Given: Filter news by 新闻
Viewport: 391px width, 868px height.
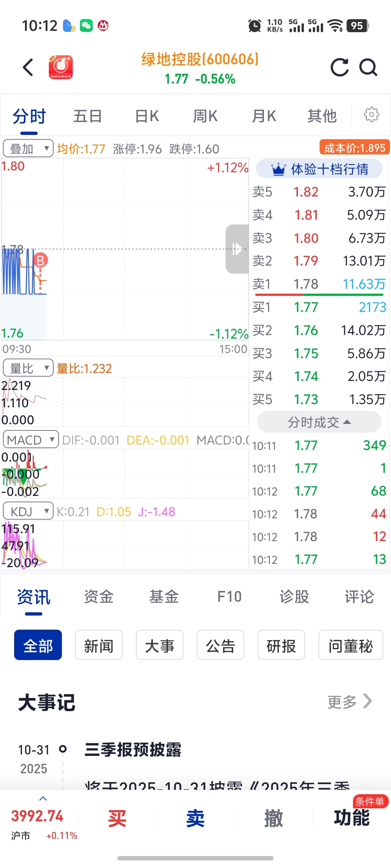Looking at the screenshot, I should (x=99, y=645).
